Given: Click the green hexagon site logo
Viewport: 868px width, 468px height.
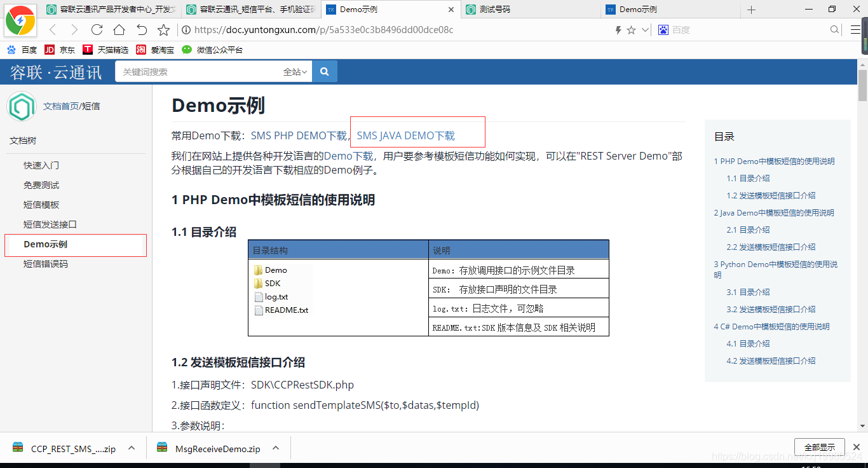Looking at the screenshot, I should 22,106.
